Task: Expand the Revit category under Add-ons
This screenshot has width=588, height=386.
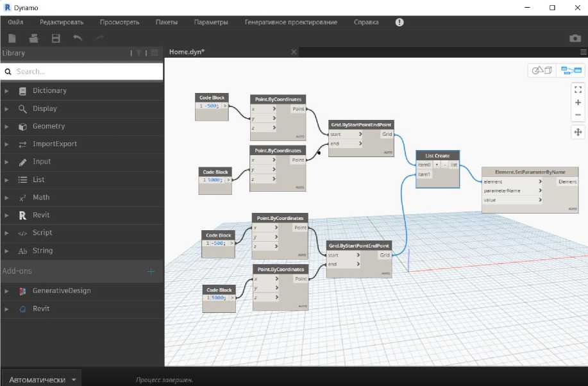Action: (41, 308)
